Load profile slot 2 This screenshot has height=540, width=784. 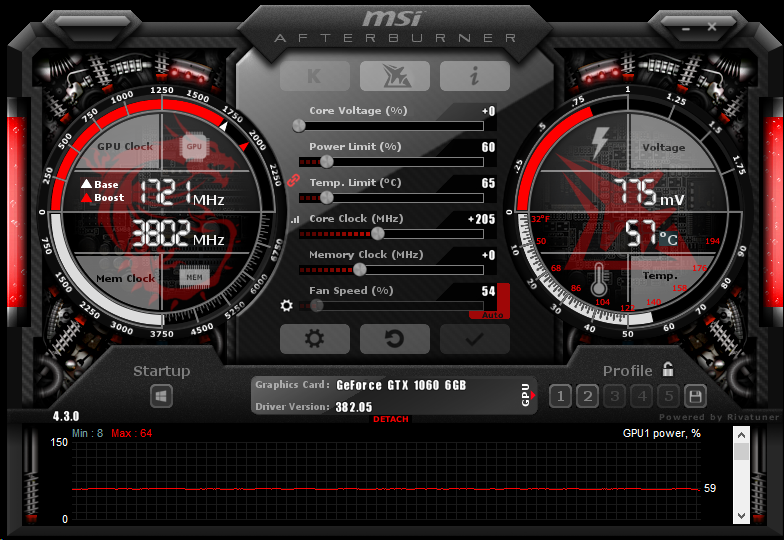click(x=588, y=396)
